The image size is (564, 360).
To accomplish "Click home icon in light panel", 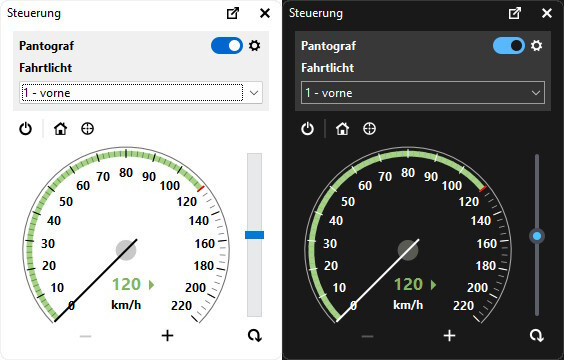I will click(x=60, y=128).
